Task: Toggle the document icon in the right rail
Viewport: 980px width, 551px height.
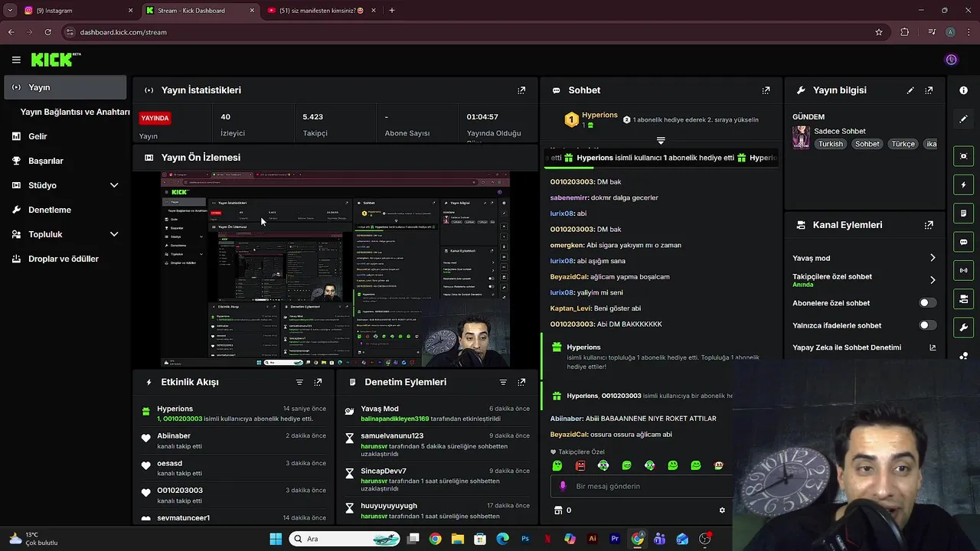Action: pyautogui.click(x=963, y=214)
